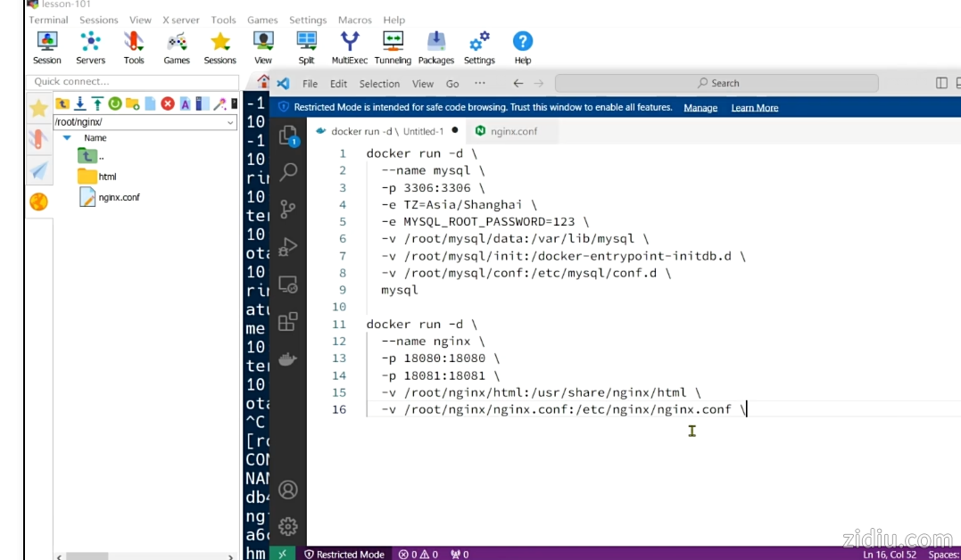Open the Source Control view in VS Code
Viewport: 961px width, 560px height.
point(287,210)
